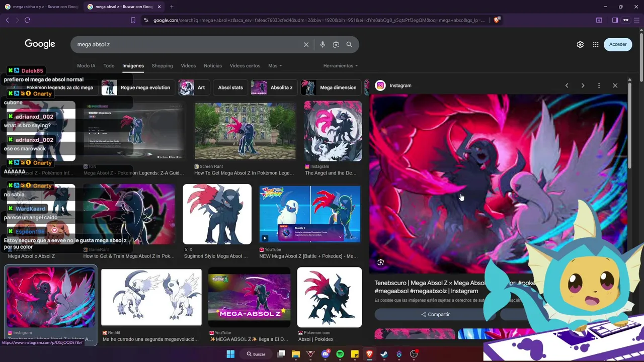The width and height of the screenshot is (644, 362).
Task: Open the Pokemon.com 'Absol | Pokédex' image
Action: coord(330,297)
